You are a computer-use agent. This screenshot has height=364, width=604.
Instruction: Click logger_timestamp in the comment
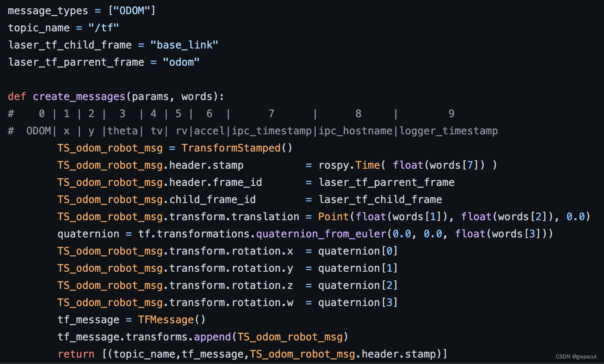pyautogui.click(x=448, y=131)
